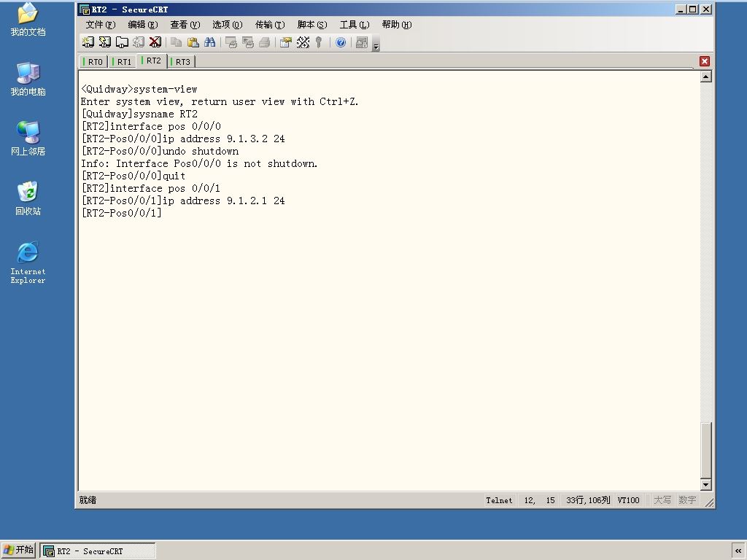
Task: Click the terminal scrollbar down arrow
Action: tap(706, 485)
